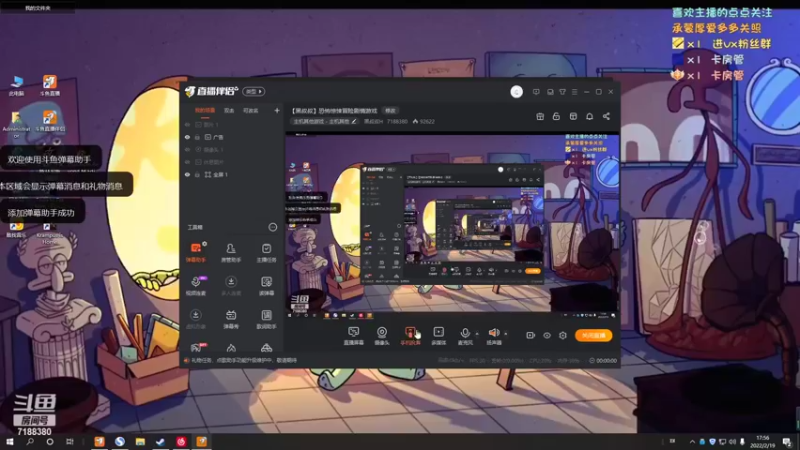Open the 斗鱼直播伴侣 desktop shortcut
The image size is (800, 450).
(x=49, y=122)
